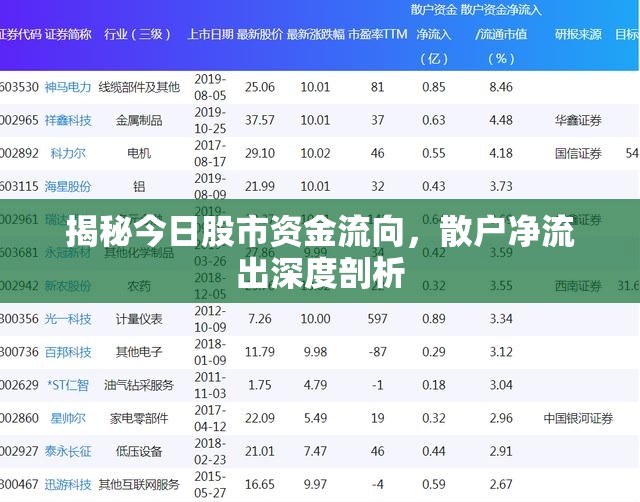Screen dimensions: 640x502
Task: Select stock code 603115 cell
Action: pos(19,186)
